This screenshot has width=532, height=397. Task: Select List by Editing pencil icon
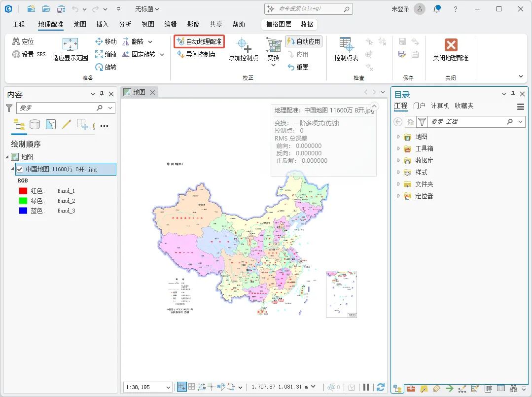(x=67, y=125)
